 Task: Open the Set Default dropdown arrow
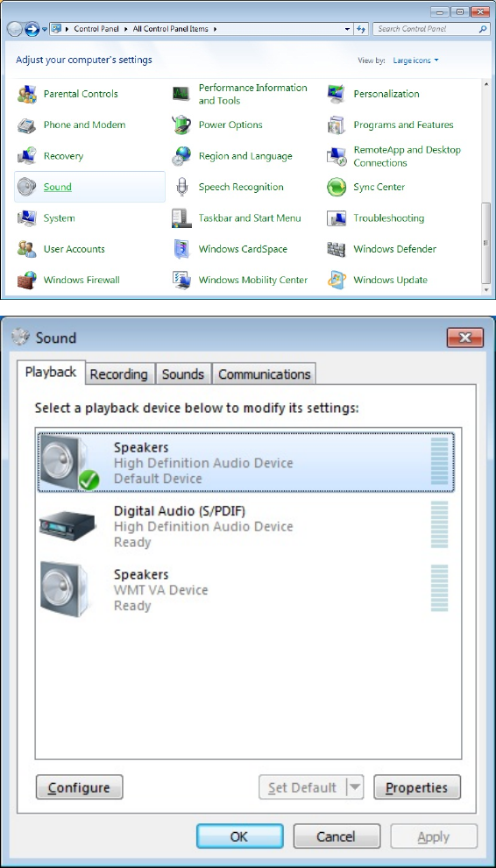click(x=356, y=787)
